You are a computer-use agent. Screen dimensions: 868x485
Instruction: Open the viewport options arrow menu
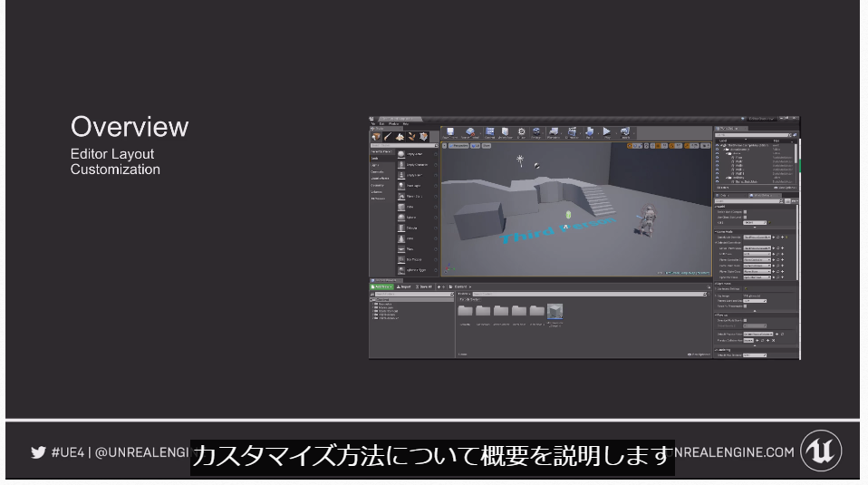click(x=444, y=146)
